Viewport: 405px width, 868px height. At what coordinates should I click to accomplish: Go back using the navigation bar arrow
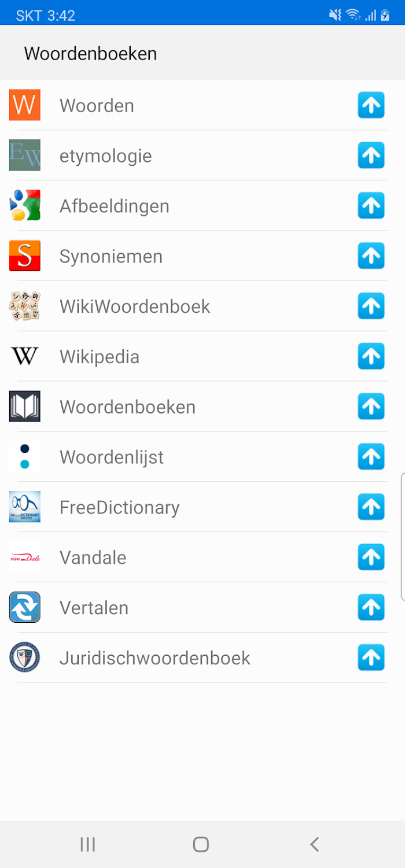314,844
